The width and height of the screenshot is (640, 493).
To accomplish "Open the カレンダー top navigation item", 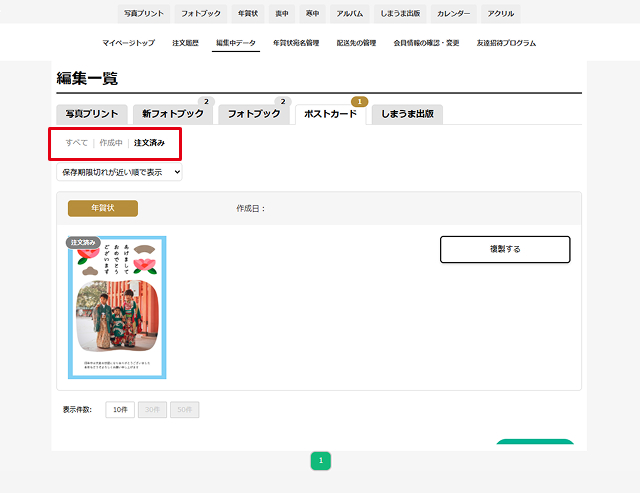I will (453, 13).
